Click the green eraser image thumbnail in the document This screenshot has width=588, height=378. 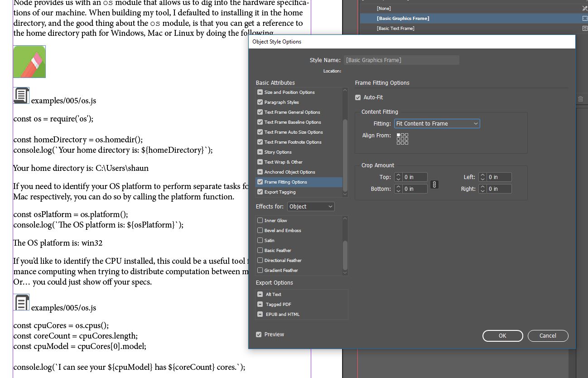pos(29,61)
